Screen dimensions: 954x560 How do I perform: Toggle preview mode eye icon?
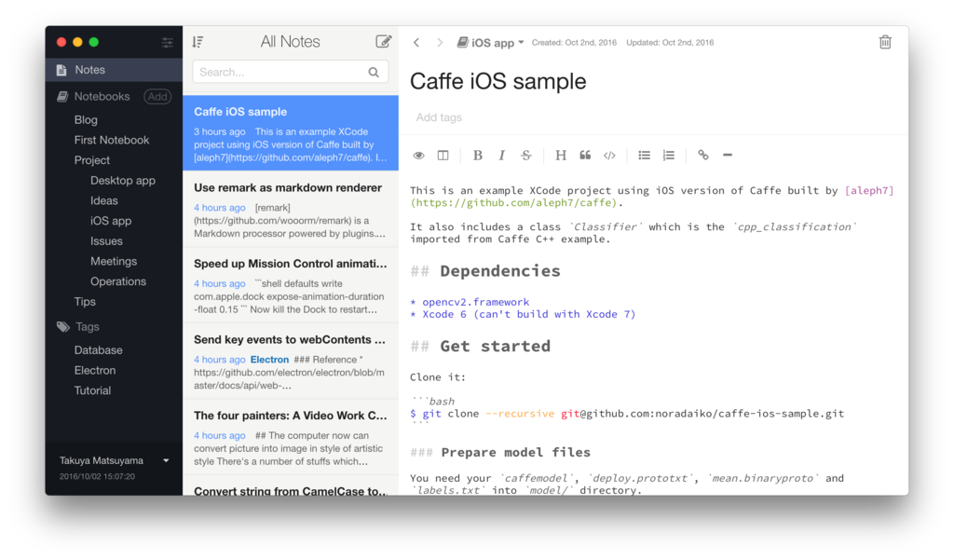(x=418, y=156)
